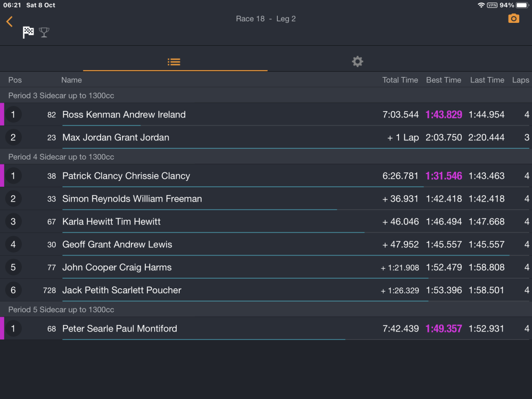Select last time 2:20.444
532x399 pixels.
486,137
